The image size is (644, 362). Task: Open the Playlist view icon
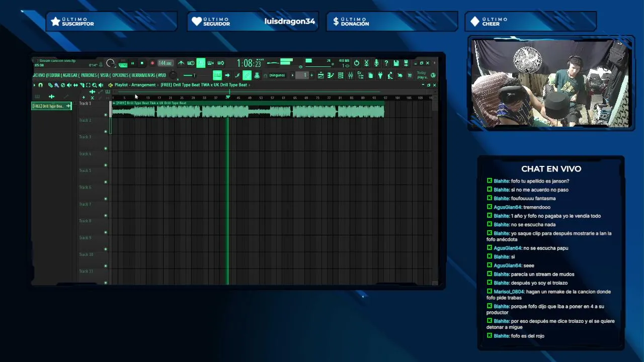(320, 75)
